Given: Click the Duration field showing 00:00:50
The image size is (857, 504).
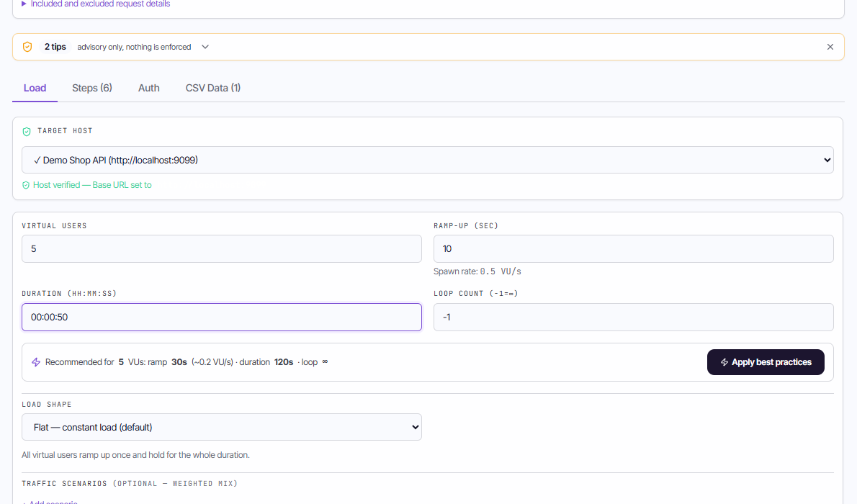Looking at the screenshot, I should (221, 317).
